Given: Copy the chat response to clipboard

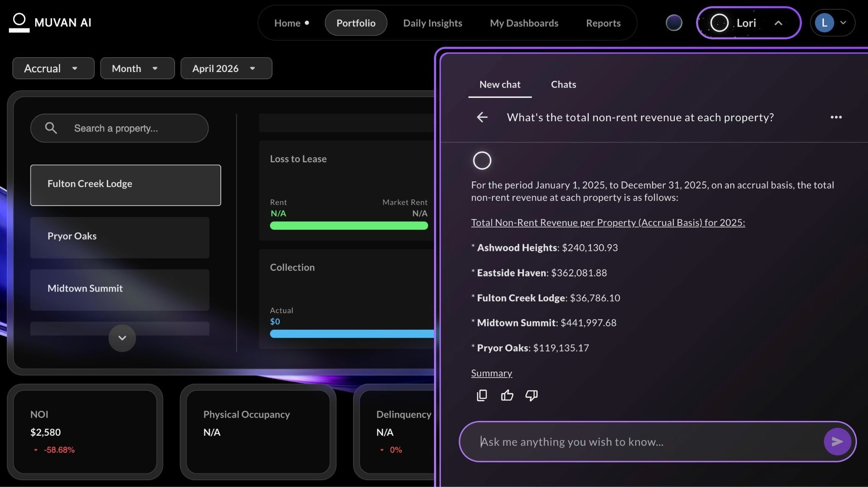Looking at the screenshot, I should coord(482,395).
